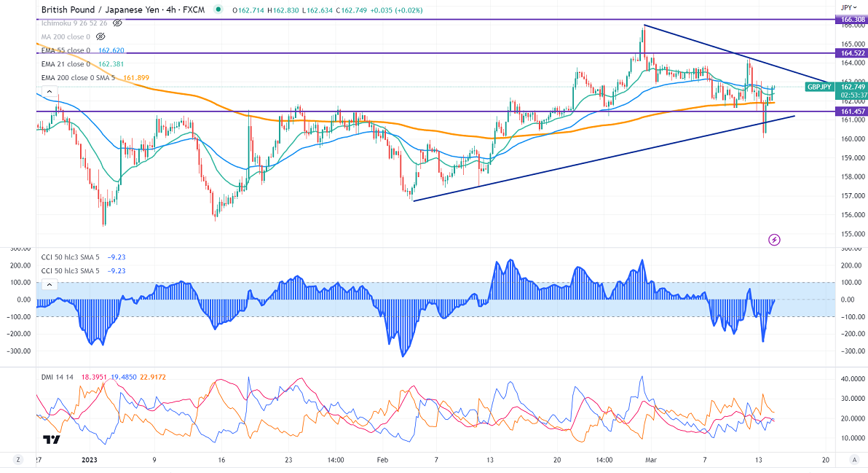868x473 pixels.
Task: Click the time zone Z button
Action: [x=17, y=460]
